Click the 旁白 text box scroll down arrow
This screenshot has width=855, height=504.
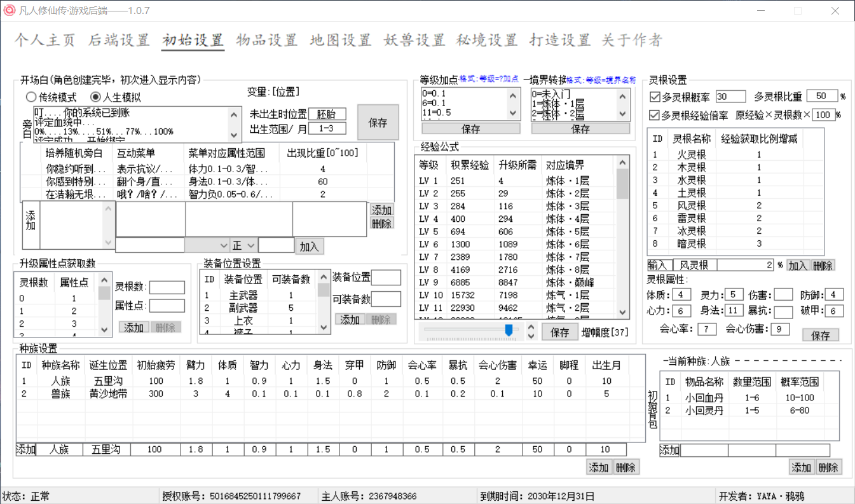click(235, 135)
